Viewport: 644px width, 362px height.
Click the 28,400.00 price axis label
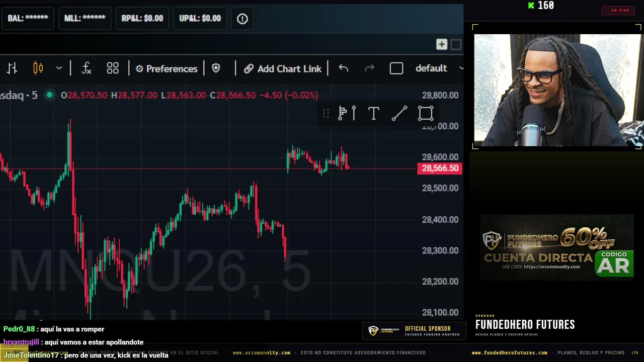(440, 219)
